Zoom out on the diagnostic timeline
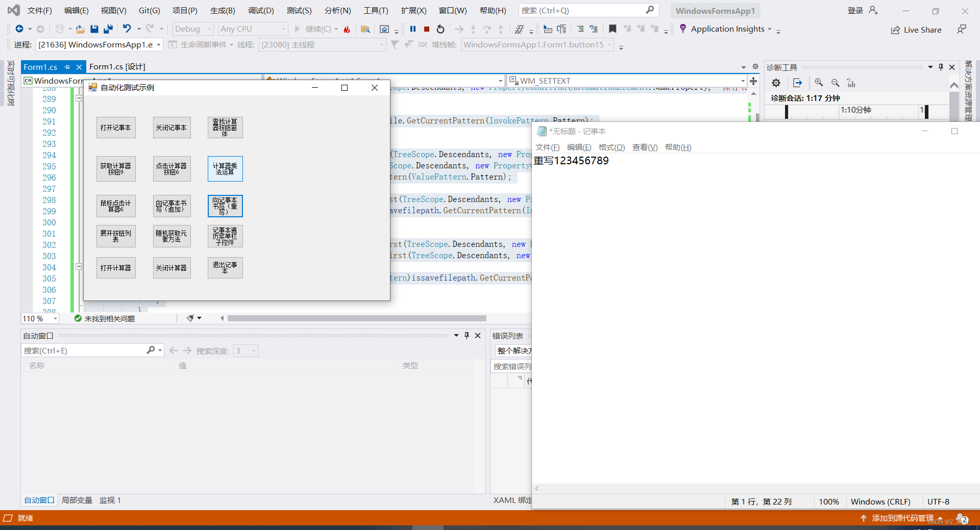Viewport: 980px width, 530px height. click(836, 83)
